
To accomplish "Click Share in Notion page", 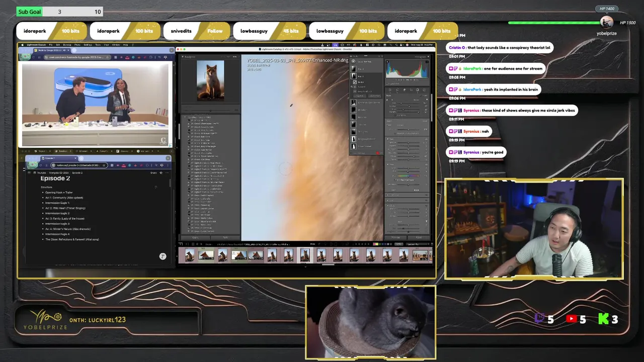I will (153, 173).
